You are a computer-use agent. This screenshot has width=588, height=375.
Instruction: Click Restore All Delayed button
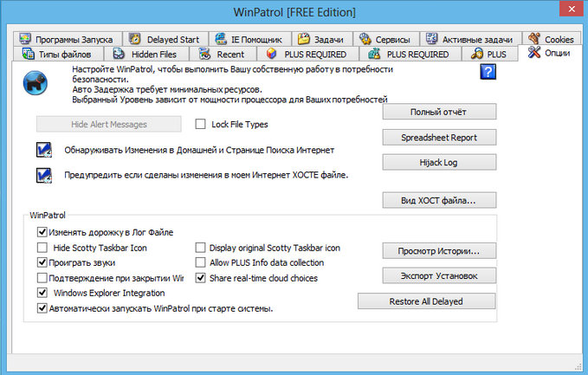pos(426,301)
